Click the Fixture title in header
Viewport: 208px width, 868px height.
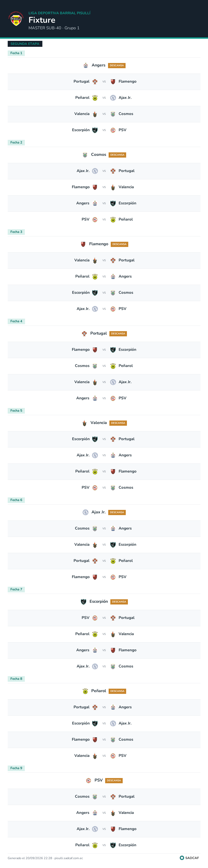click(42, 20)
